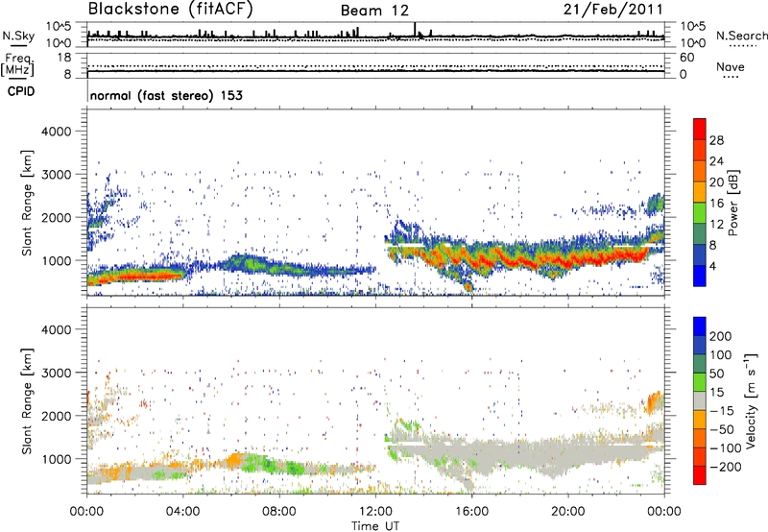Click the "12:00" time tick label
The width and height of the screenshot is (768, 532).
tap(375, 512)
